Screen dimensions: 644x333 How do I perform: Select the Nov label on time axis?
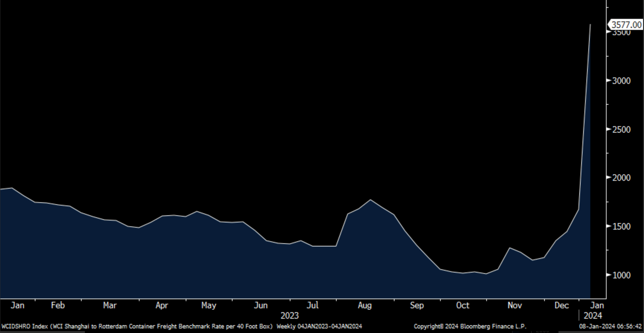pyautogui.click(x=515, y=305)
